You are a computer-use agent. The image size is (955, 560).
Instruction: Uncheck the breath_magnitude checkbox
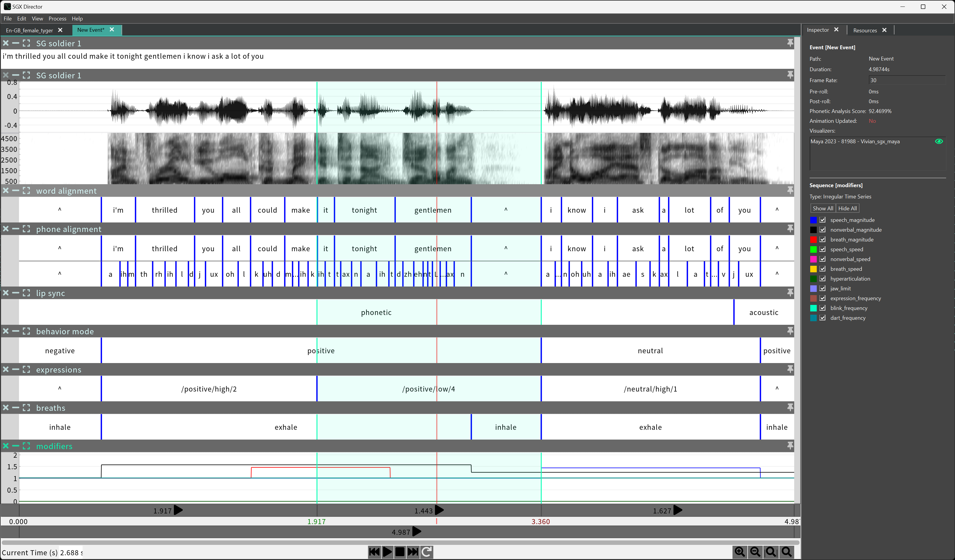coord(822,239)
